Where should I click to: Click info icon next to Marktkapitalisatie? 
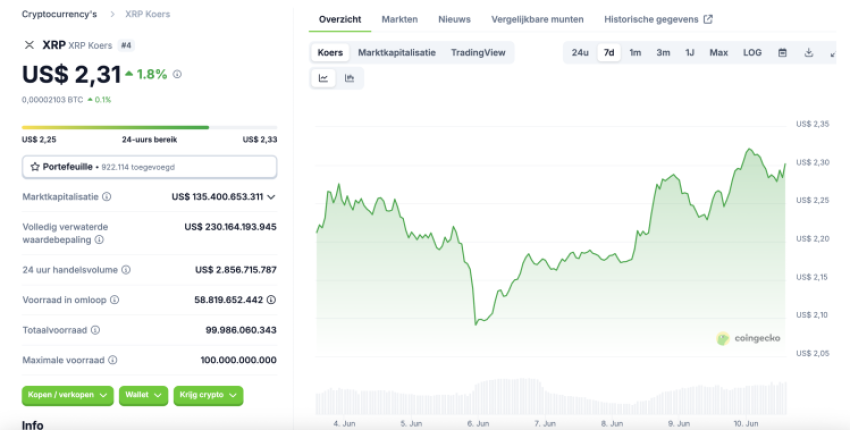pyautogui.click(x=107, y=197)
